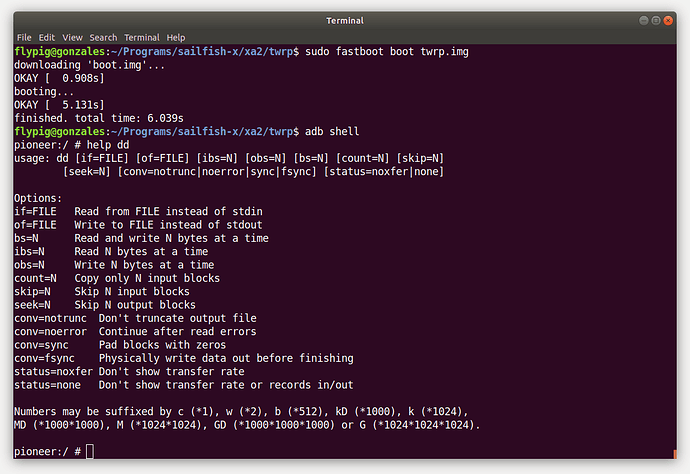
Task: Click the 'finished. total time: 6.039s' line
Action: (99, 118)
